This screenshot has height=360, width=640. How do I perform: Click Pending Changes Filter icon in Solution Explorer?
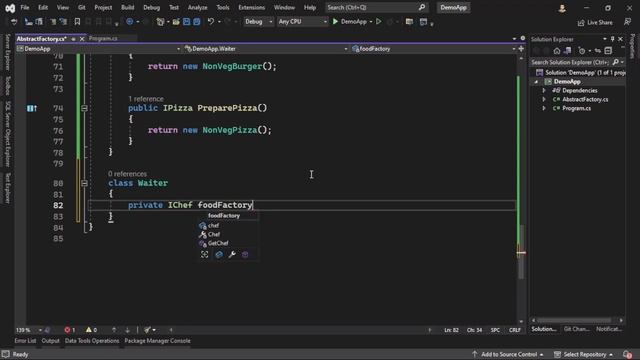click(x=582, y=51)
